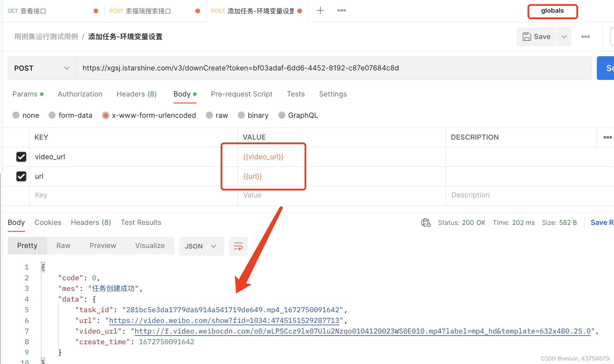Open the video.weibo.com url link in response

point(224,320)
